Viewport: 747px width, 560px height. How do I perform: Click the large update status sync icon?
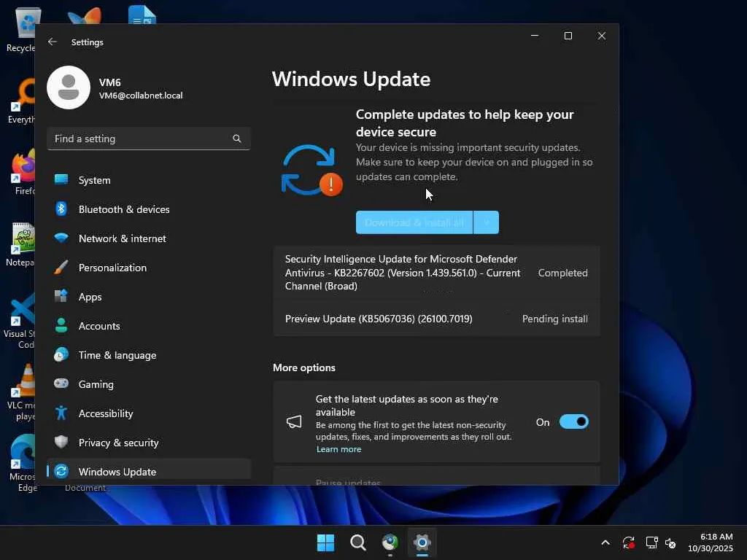click(x=311, y=170)
